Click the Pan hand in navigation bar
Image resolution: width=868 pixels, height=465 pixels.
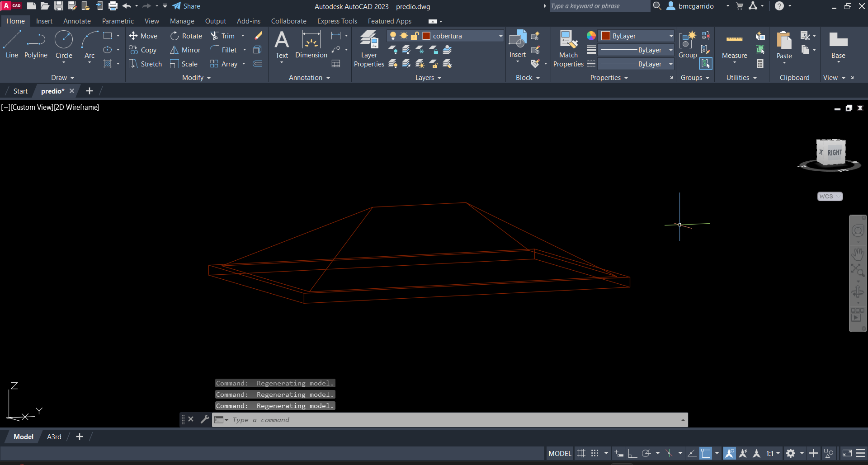click(858, 254)
